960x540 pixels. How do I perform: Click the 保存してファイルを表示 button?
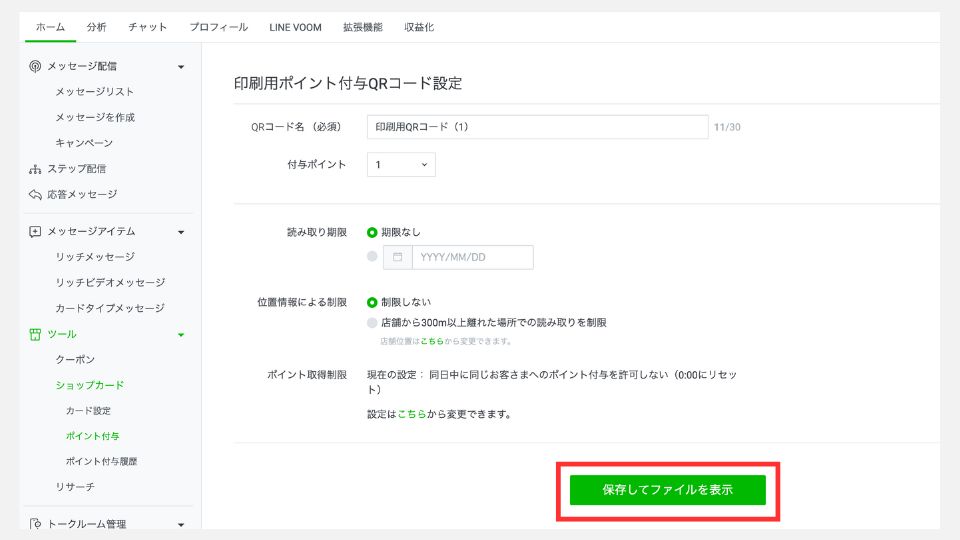[x=667, y=490]
